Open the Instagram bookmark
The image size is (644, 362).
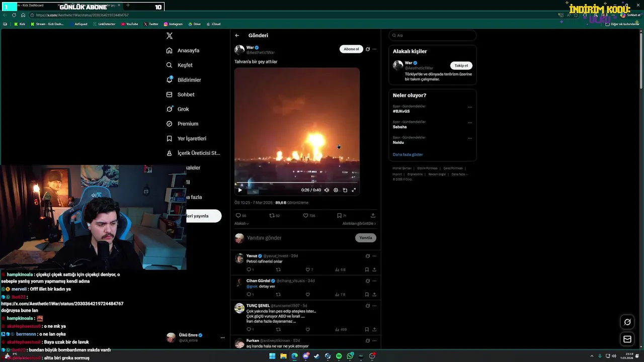[x=173, y=24]
